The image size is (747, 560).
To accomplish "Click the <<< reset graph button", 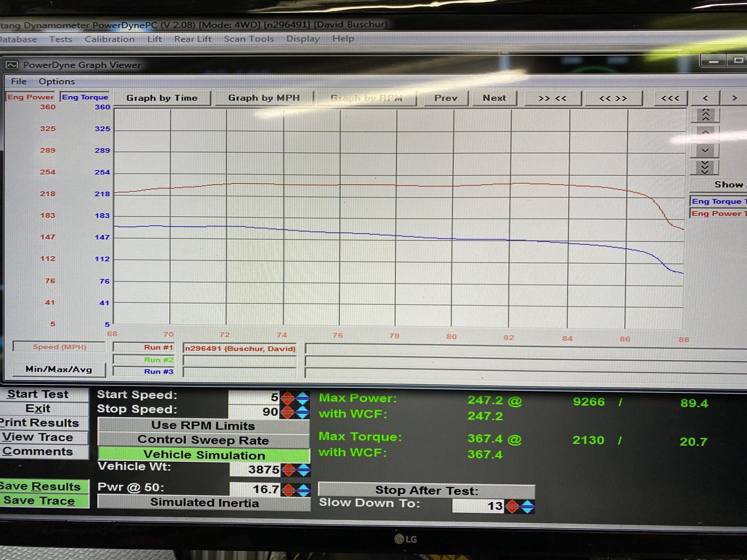I will [670, 98].
